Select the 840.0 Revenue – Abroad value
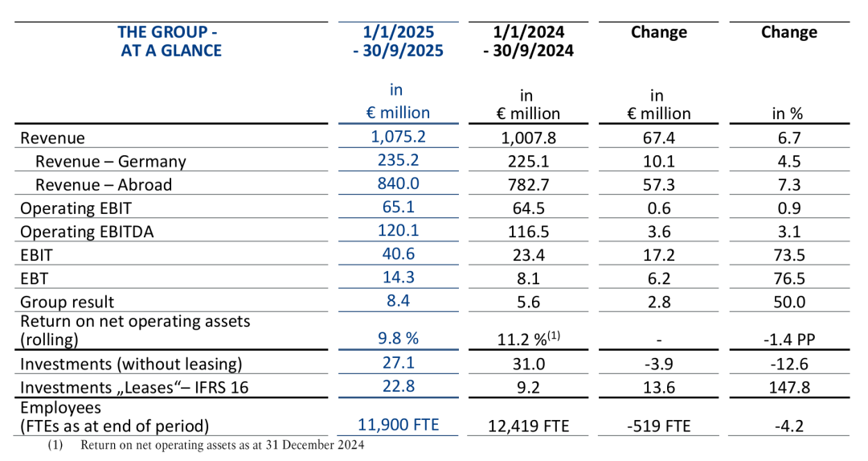This screenshot has height=461, width=868. 398,183
